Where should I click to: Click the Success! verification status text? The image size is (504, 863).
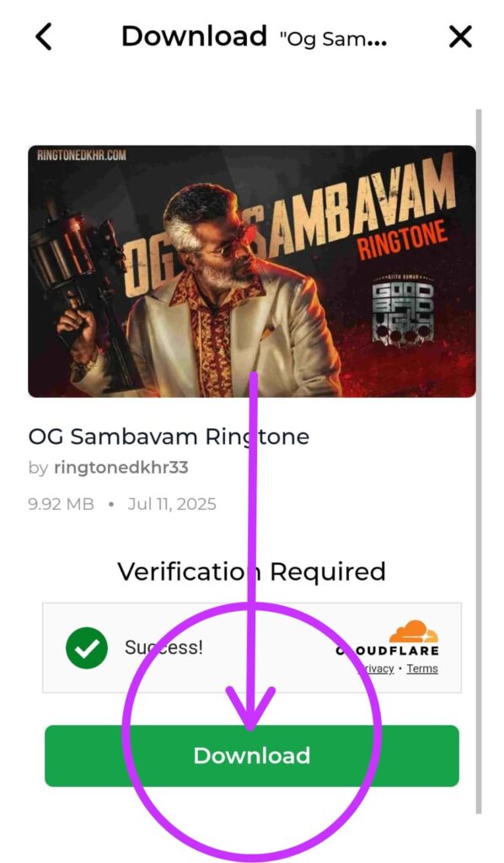tap(164, 647)
